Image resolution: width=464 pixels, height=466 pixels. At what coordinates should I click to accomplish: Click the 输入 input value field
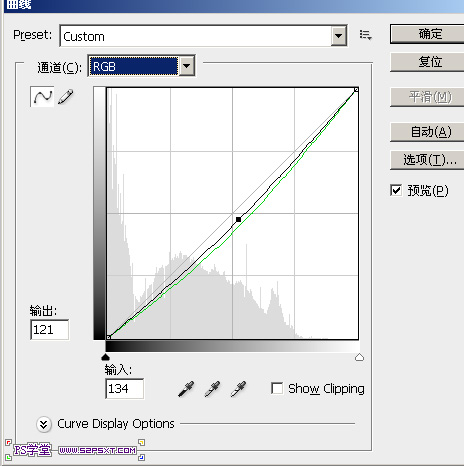[x=125, y=388]
